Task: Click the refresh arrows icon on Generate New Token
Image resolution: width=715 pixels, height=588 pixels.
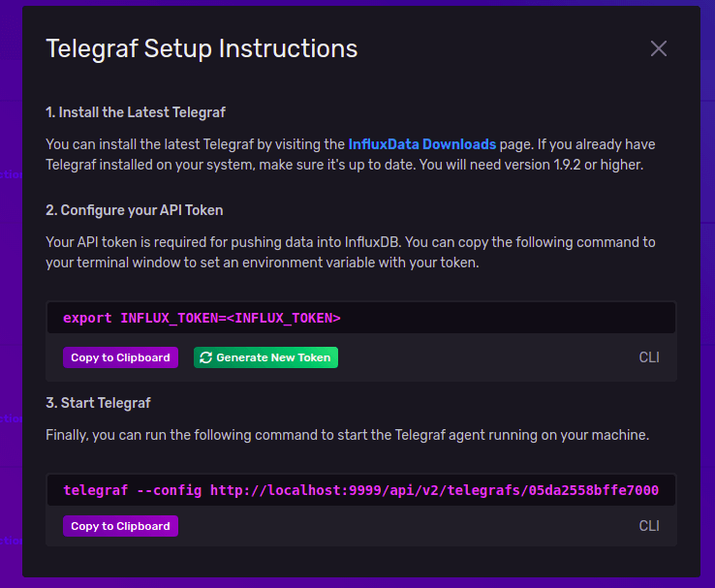Action: pos(205,357)
